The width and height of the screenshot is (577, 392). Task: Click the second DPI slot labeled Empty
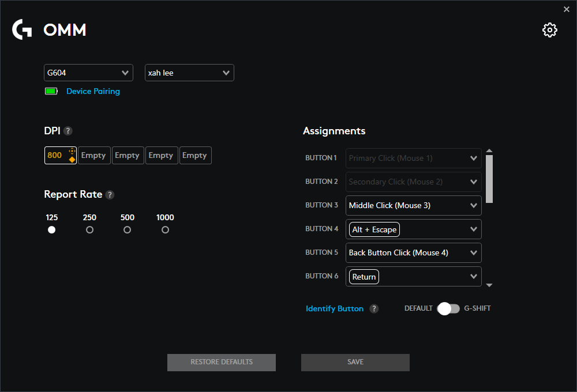(94, 155)
